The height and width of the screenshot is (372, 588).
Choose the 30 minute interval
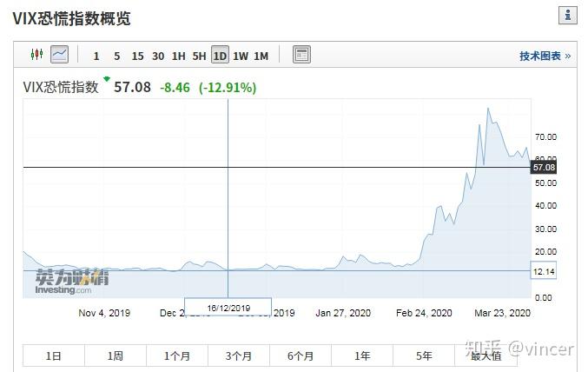(158, 56)
